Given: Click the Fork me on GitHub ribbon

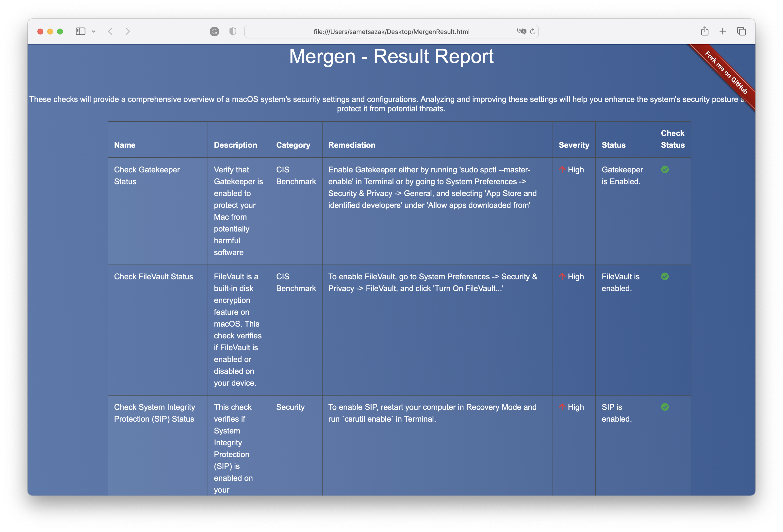Looking at the screenshot, I should pyautogui.click(x=726, y=72).
